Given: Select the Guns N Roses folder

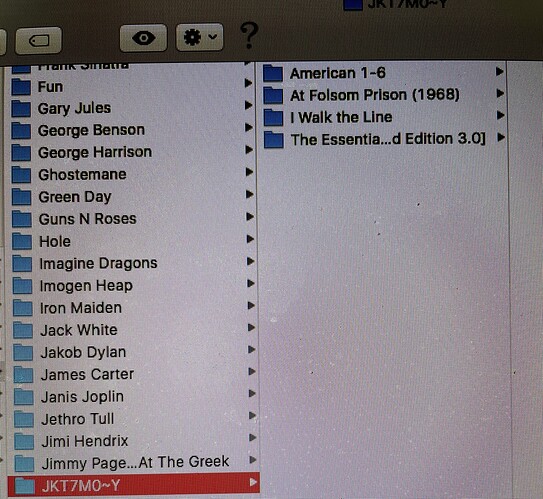Looking at the screenshot, I should [x=133, y=219].
